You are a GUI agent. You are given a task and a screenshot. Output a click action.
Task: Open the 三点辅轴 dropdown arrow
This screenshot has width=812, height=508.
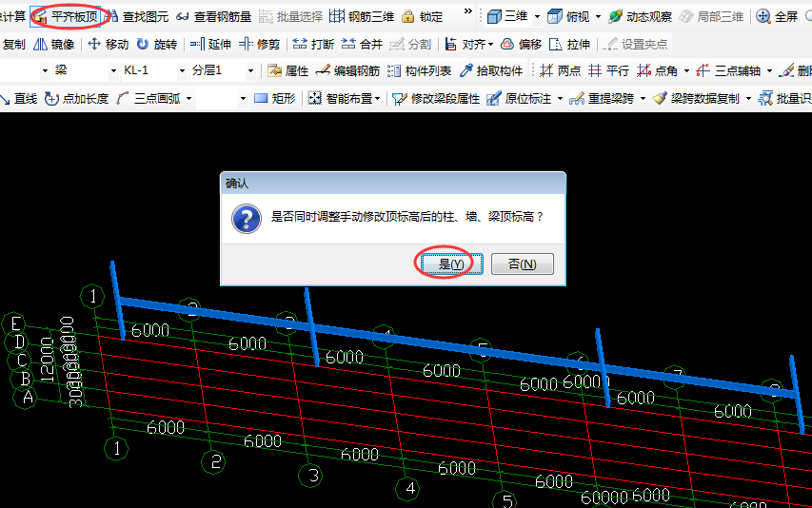[769, 71]
